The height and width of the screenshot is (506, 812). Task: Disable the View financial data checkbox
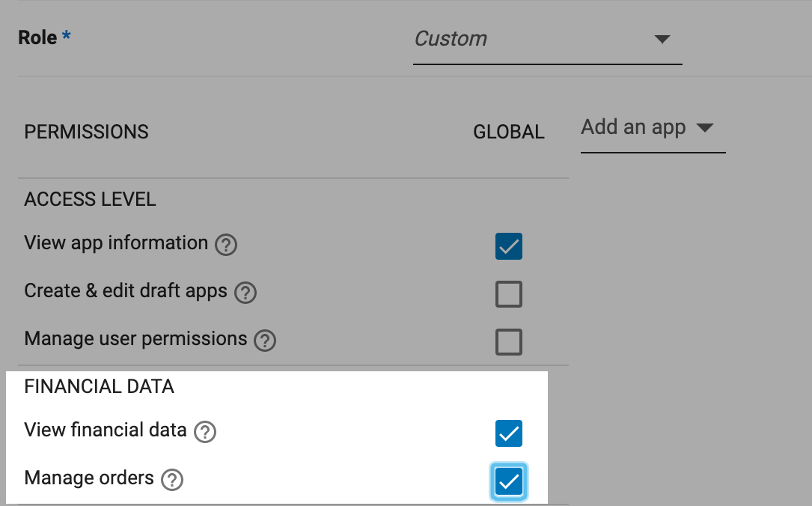click(x=509, y=433)
